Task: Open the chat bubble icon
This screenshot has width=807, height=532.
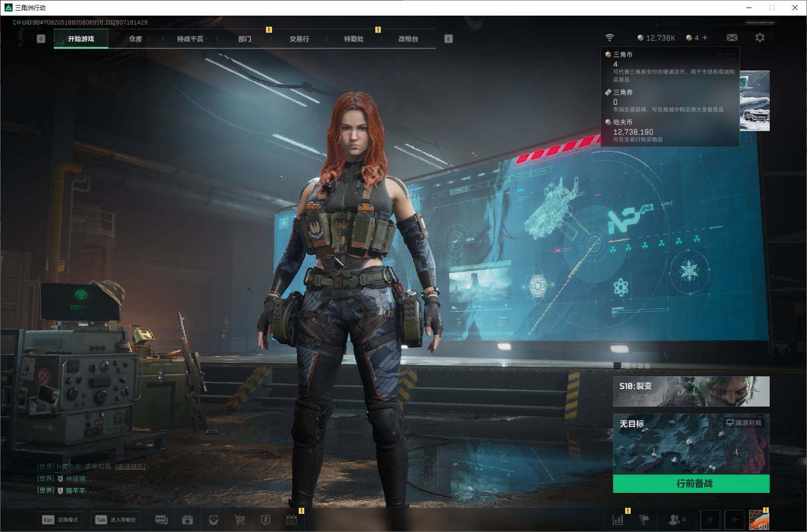Action: pos(161,519)
